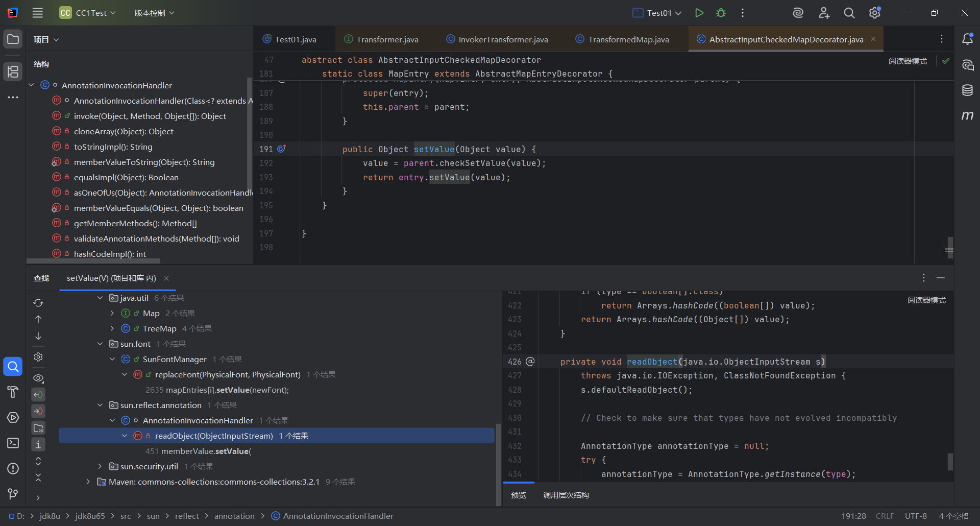
Task: Toggle preview eye in Find panel
Action: pyautogui.click(x=38, y=378)
